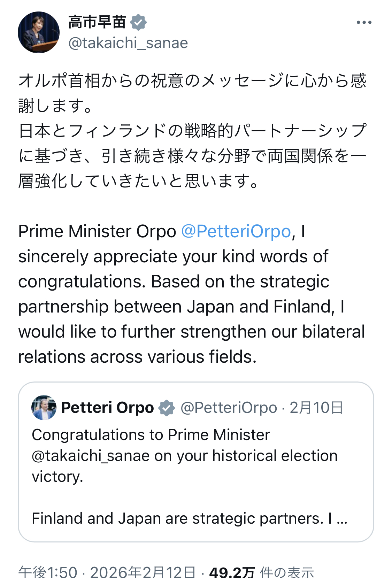392x578 pixels.
Task: Click the line 'Finland and Japan are strategic partners'
Action: (x=178, y=519)
